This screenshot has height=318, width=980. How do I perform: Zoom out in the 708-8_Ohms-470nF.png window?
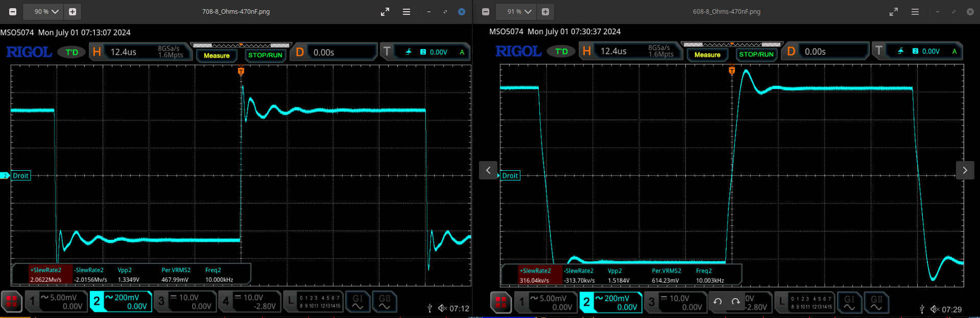click(13, 12)
